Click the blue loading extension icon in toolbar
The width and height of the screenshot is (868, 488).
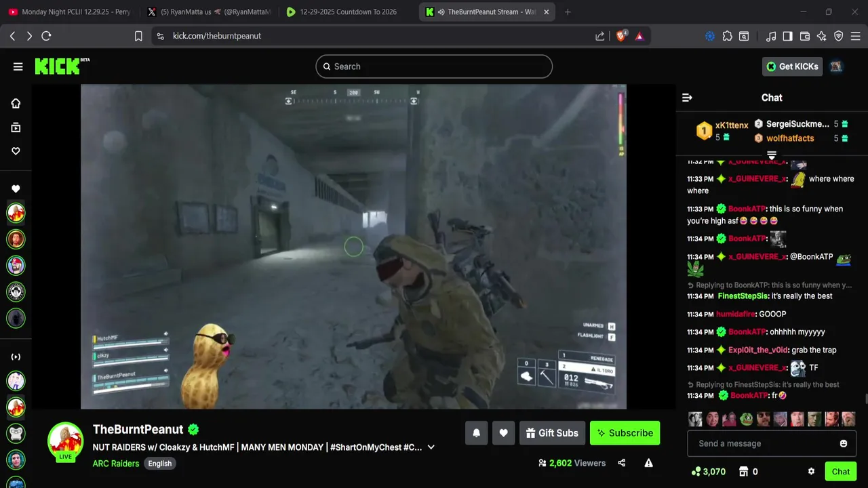(710, 36)
